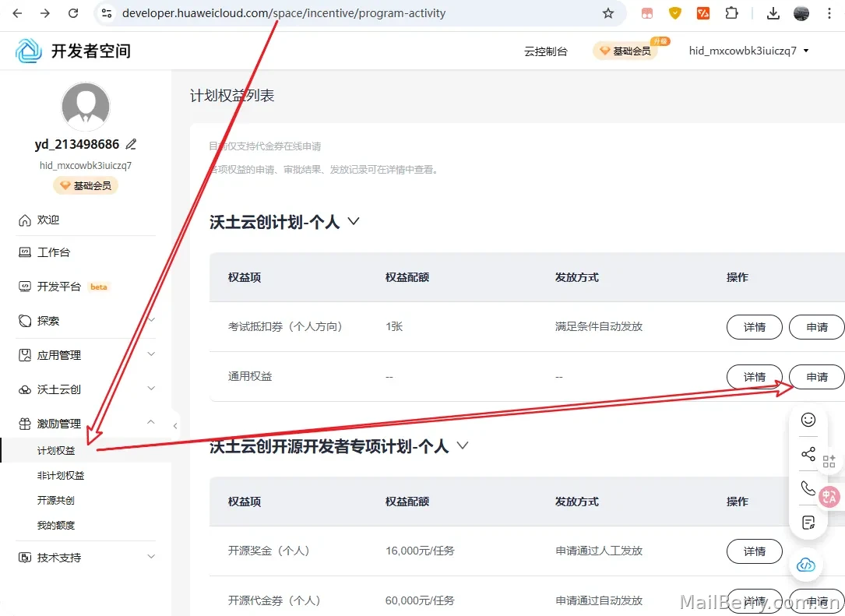Click the 开发者空间 cloud logo
Image resolution: width=845 pixels, height=616 pixels.
(x=29, y=51)
